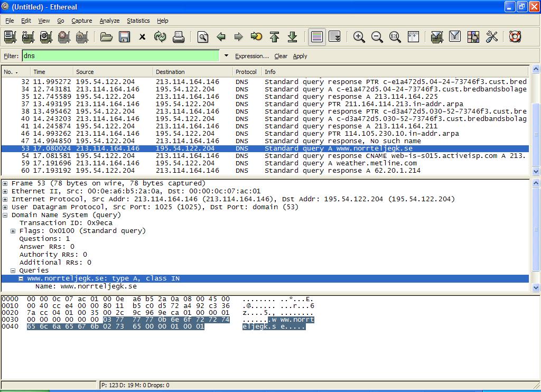Sort packets by Info column header
This screenshot has width=541, height=392.
(395, 72)
